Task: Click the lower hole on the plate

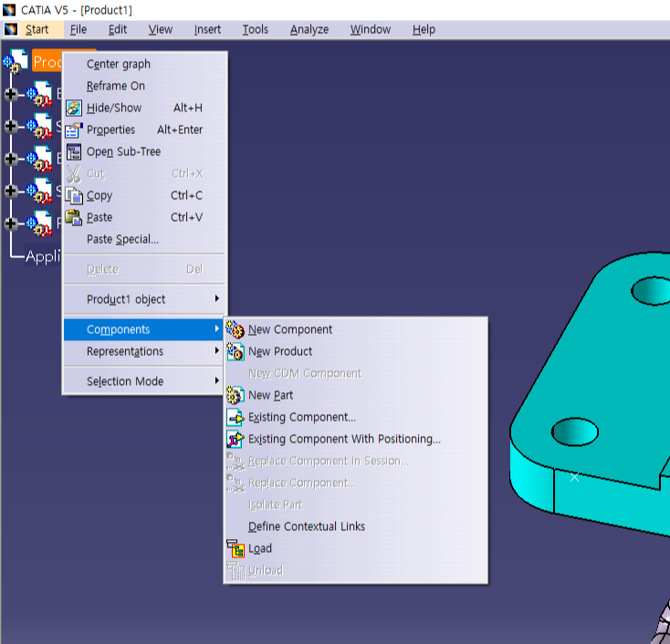Action: point(575,431)
